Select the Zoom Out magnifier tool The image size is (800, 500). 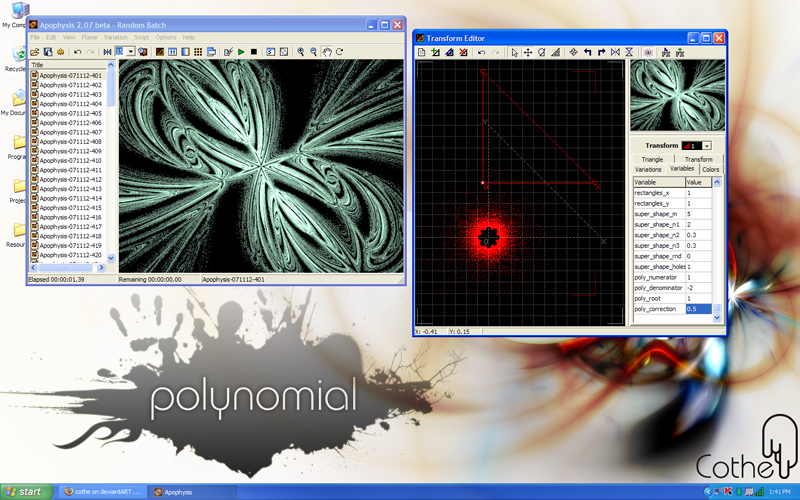(313, 52)
